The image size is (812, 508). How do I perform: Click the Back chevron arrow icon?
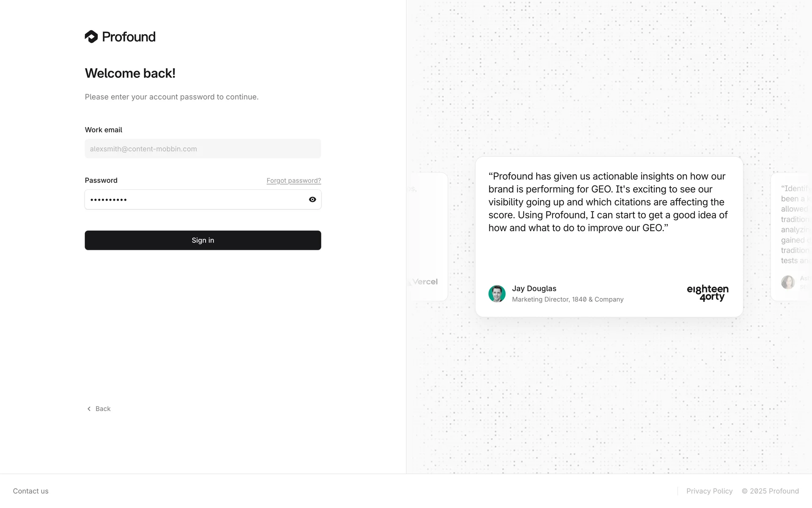pyautogui.click(x=89, y=409)
